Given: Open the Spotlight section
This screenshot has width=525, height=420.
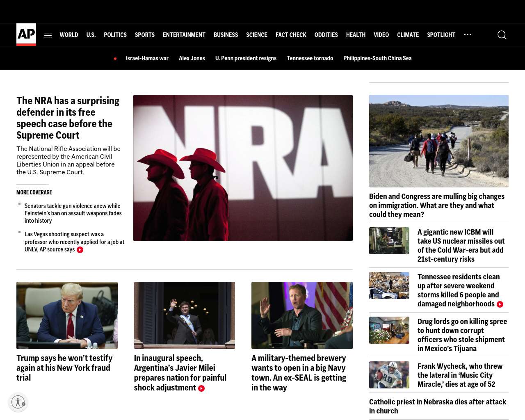Looking at the screenshot, I should [441, 35].
